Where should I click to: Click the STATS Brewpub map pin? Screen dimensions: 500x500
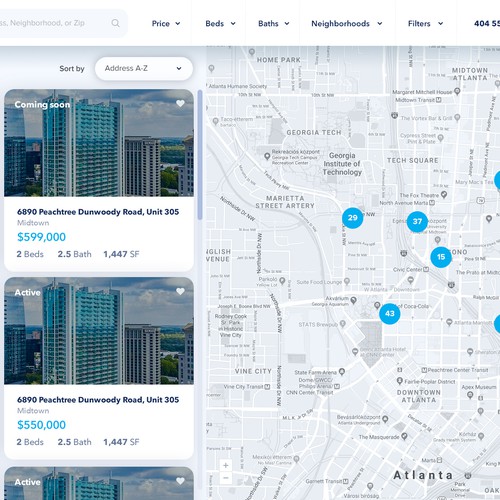point(342,323)
